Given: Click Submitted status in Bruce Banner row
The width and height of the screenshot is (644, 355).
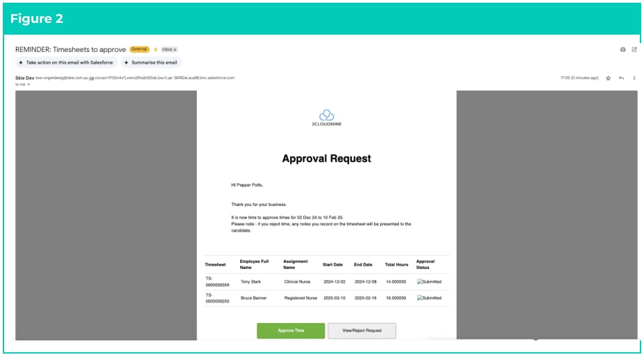Looking at the screenshot, I should [429, 298].
